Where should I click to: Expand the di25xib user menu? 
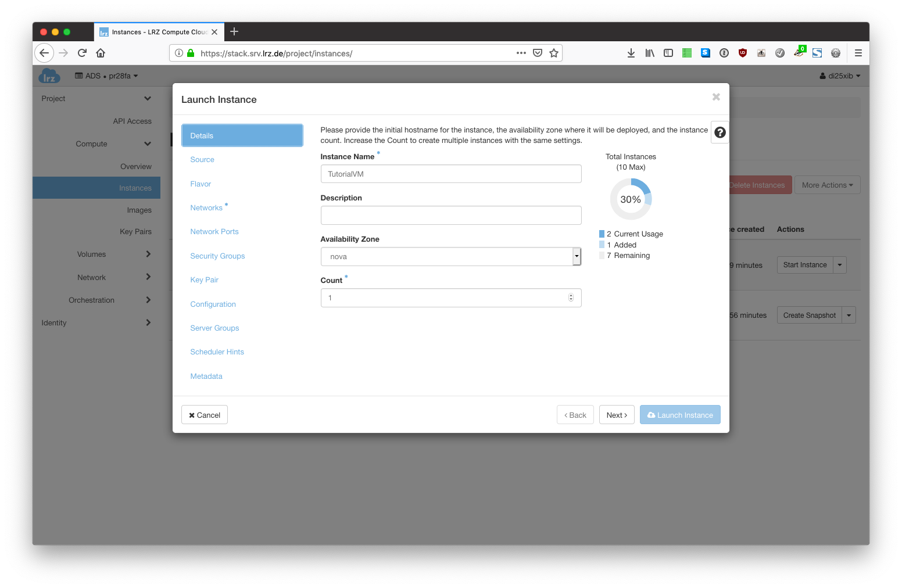tap(840, 76)
